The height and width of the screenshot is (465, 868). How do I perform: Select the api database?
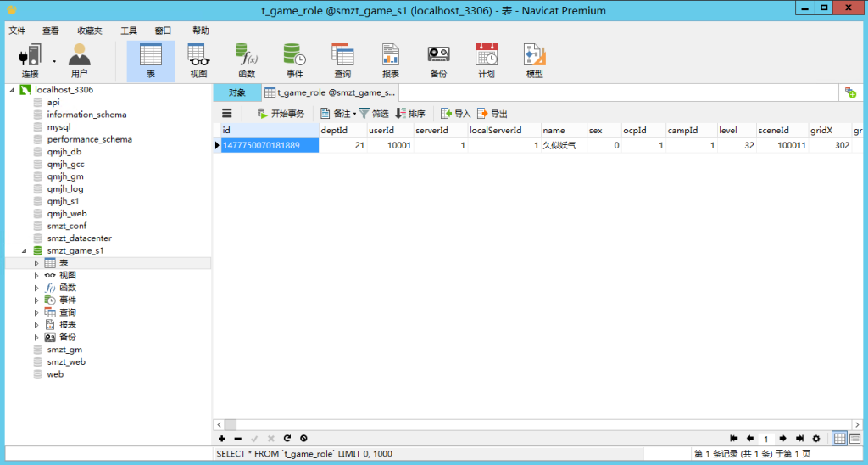coord(53,102)
